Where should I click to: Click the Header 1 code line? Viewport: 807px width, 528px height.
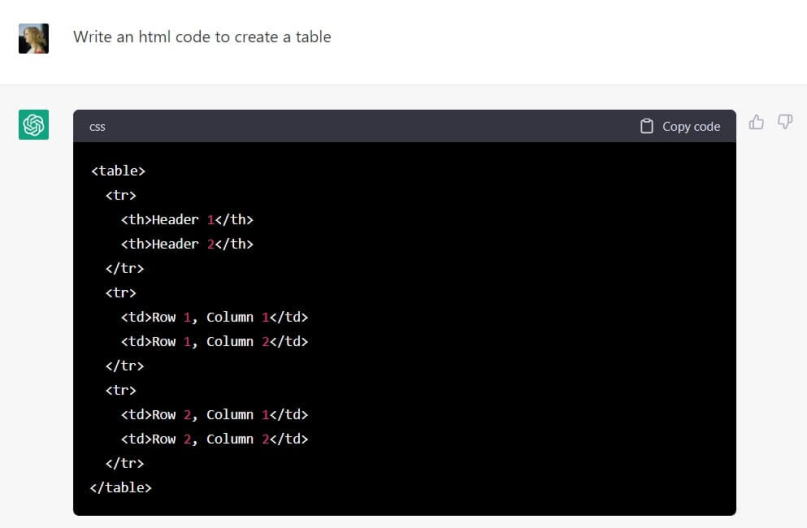click(187, 220)
